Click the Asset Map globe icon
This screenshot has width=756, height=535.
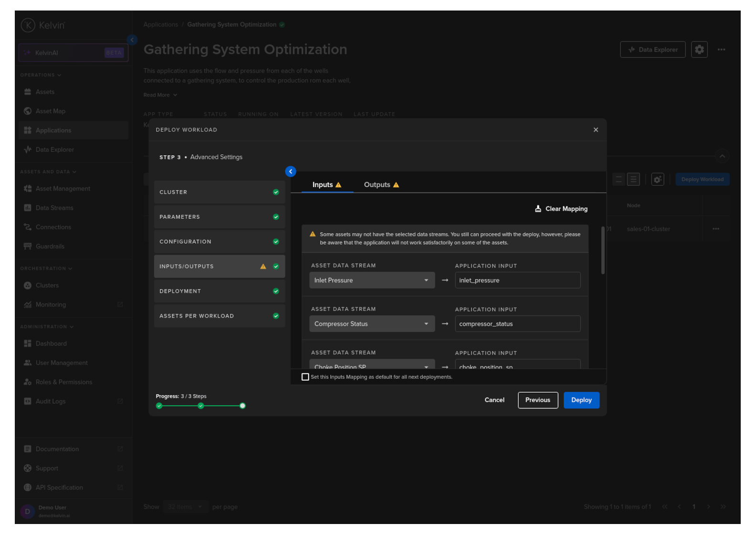pos(28,111)
